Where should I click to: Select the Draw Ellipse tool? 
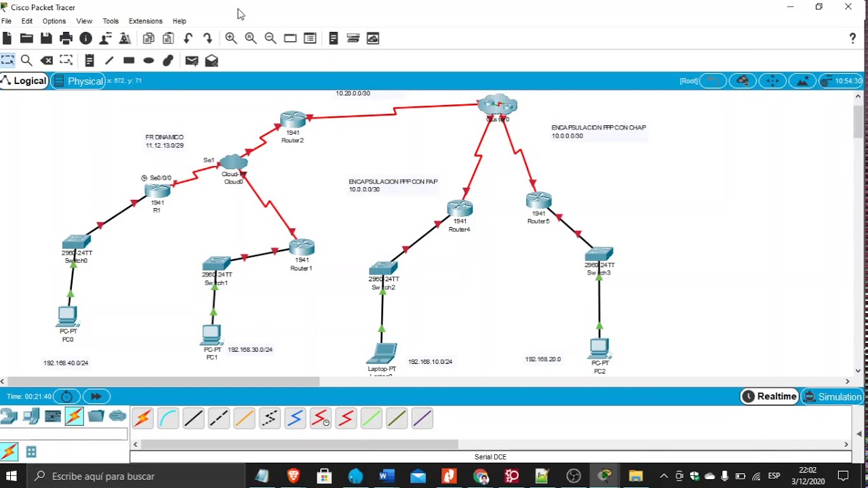(149, 60)
